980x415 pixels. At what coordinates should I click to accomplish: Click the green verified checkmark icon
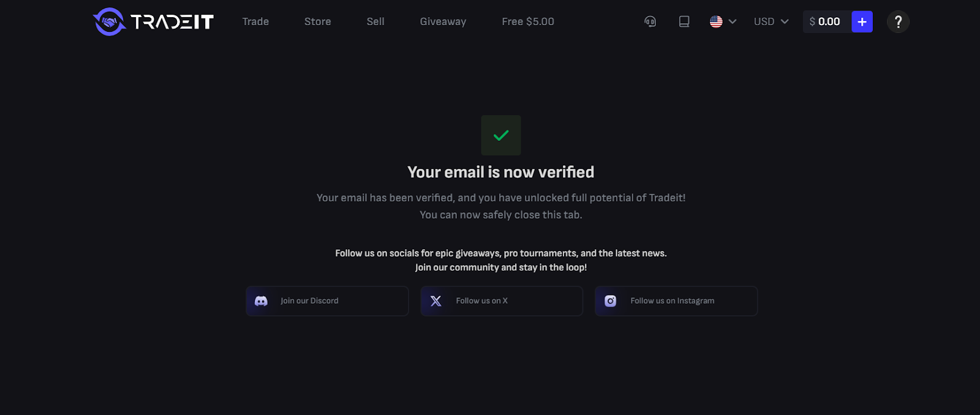(501, 135)
